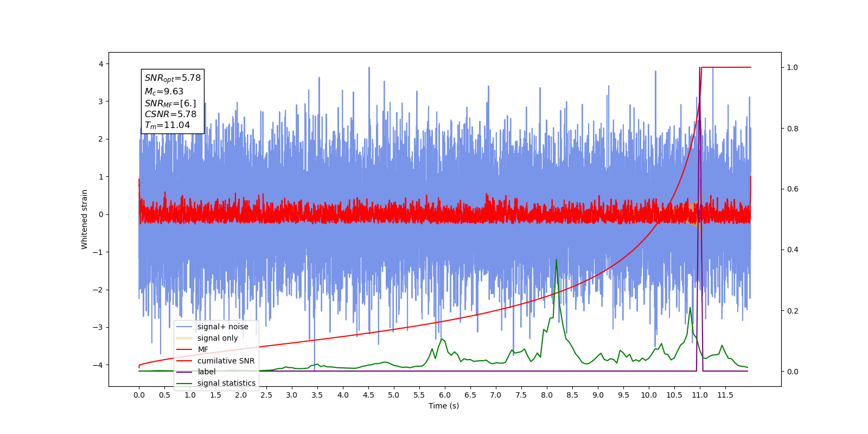Screen dimensions: 868x434
Task: Click x-axis tick label 1.0
Action: (x=190, y=395)
